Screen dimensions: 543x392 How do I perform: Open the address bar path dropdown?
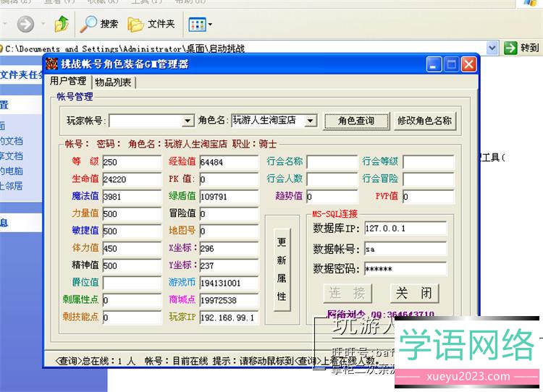(x=492, y=48)
